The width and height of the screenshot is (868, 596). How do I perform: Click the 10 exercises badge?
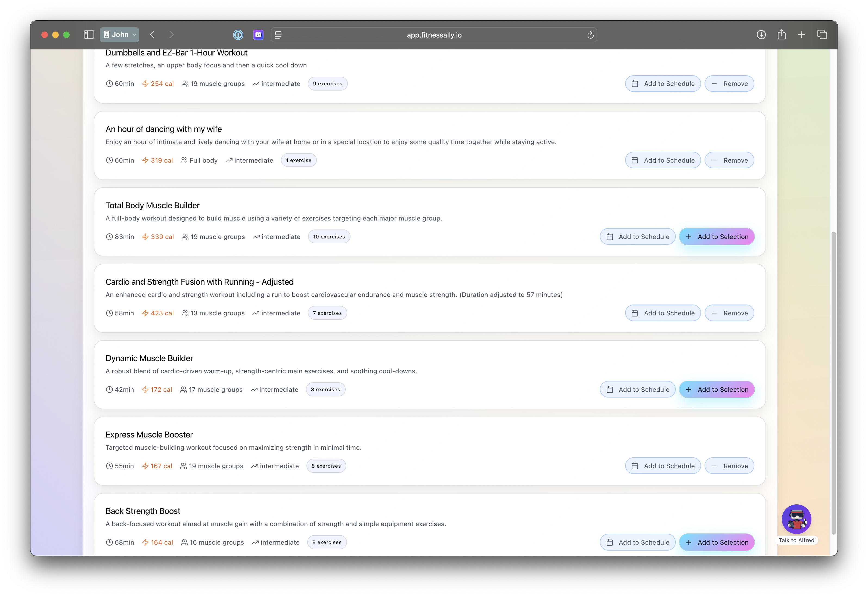click(x=329, y=237)
